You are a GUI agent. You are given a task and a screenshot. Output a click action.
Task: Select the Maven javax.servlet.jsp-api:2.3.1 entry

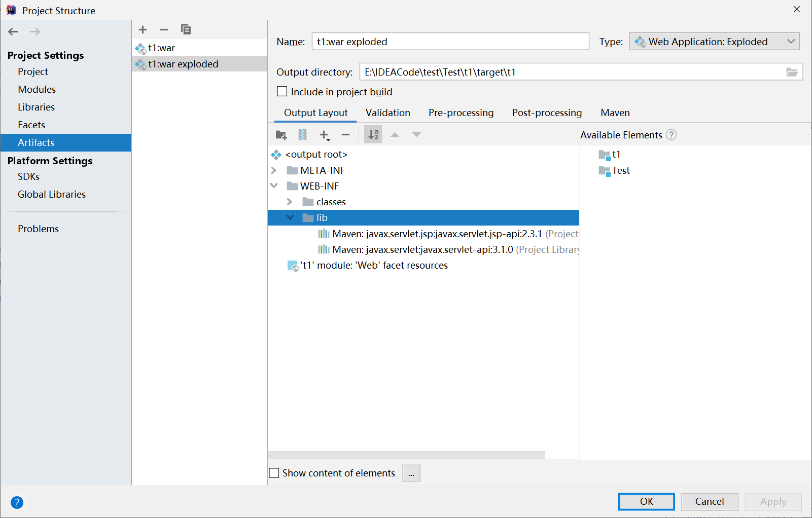(x=423, y=234)
